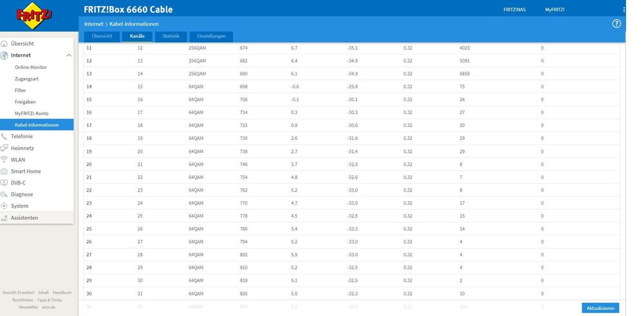
Task: Click error count 6859 in row 13
Action: pos(465,74)
